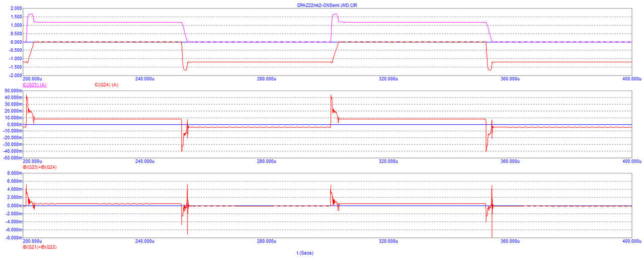Click the 50.000m y-axis value
Viewport: 644px width, 261px height.
(x=13, y=91)
